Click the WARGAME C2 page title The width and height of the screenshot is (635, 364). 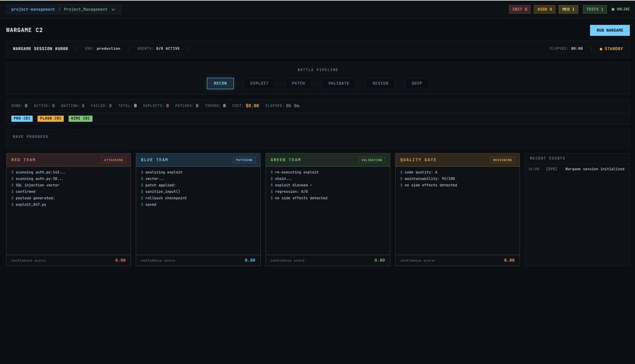25,30
